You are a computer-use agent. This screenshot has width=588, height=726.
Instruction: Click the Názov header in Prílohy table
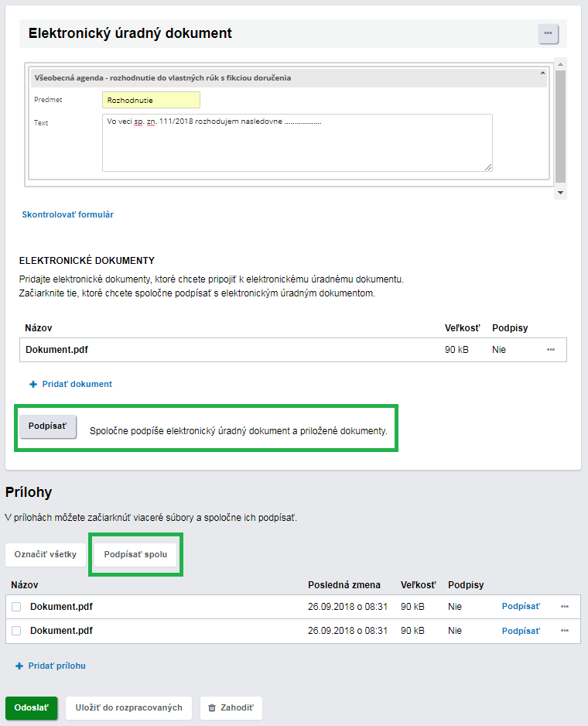25,585
